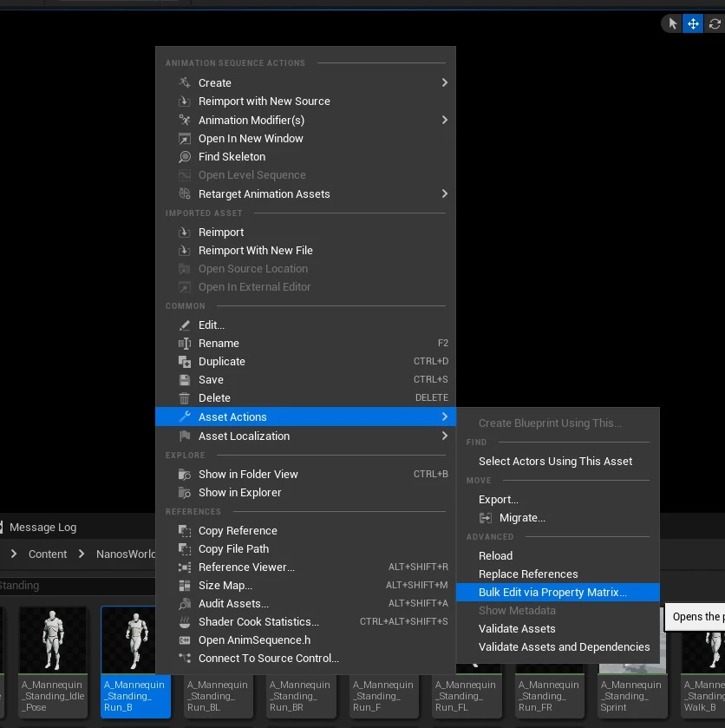Click the Retarget Animation Assets icon
The height and width of the screenshot is (728, 725).
coord(185,194)
